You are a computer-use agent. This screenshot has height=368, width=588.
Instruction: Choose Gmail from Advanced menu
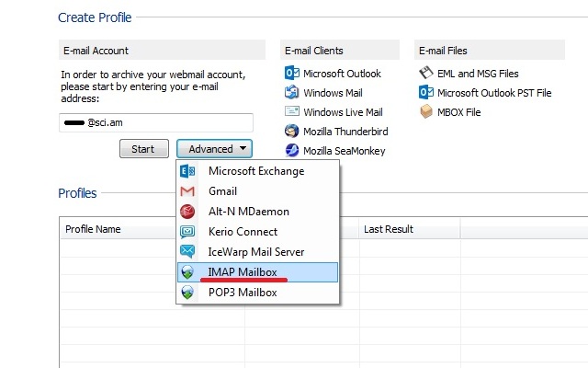[x=257, y=191]
